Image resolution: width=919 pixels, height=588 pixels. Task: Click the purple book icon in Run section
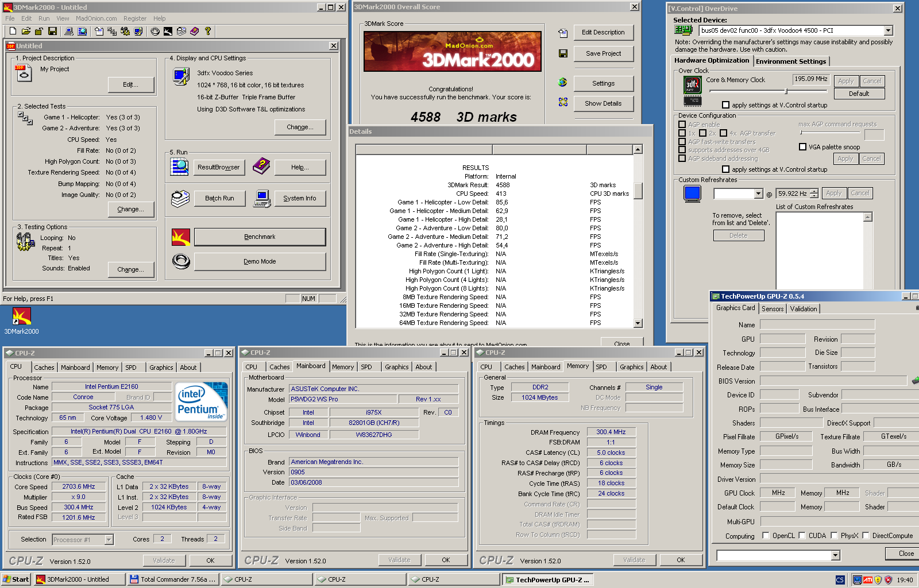click(x=261, y=166)
